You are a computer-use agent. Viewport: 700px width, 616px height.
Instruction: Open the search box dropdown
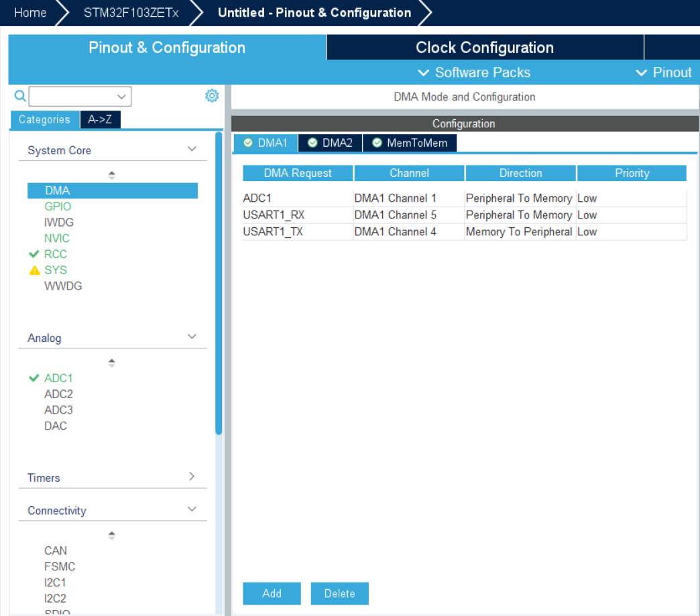click(121, 97)
